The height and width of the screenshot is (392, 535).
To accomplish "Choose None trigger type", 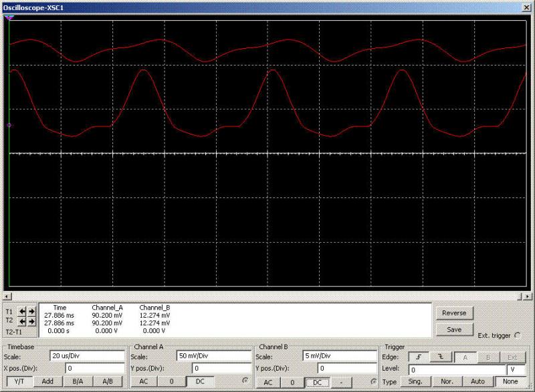I will pyautogui.click(x=510, y=381).
